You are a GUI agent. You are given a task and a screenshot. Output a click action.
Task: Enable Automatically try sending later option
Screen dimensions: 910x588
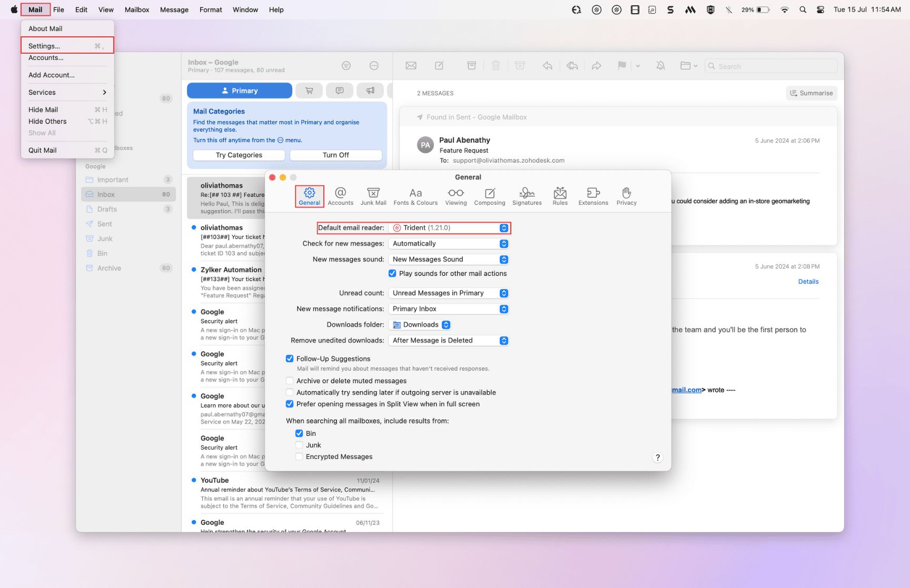290,393
